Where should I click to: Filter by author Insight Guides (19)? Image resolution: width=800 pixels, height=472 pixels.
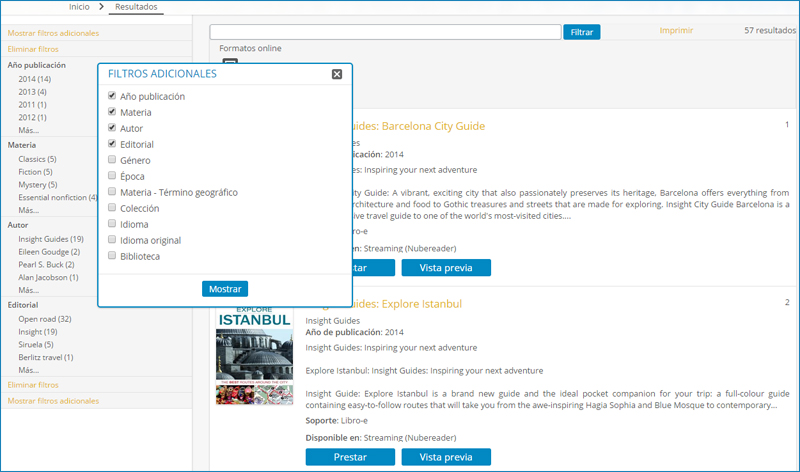point(51,239)
